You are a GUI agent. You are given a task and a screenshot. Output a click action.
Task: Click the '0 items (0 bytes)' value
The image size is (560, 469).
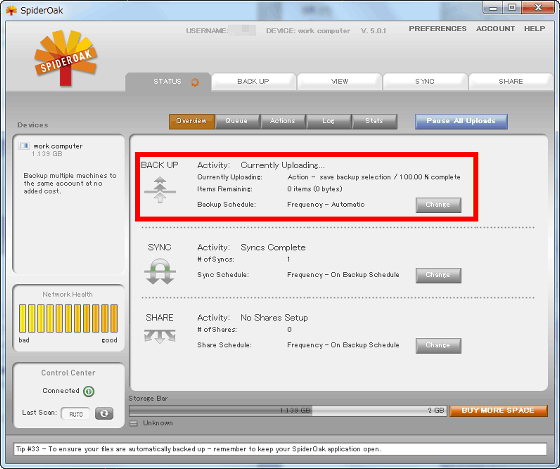tap(315, 189)
